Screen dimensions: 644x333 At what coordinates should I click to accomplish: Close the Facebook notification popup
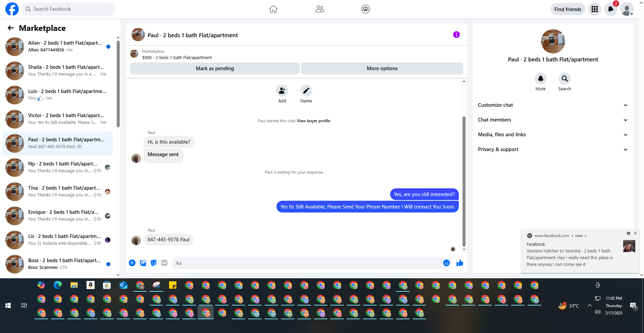point(635,233)
